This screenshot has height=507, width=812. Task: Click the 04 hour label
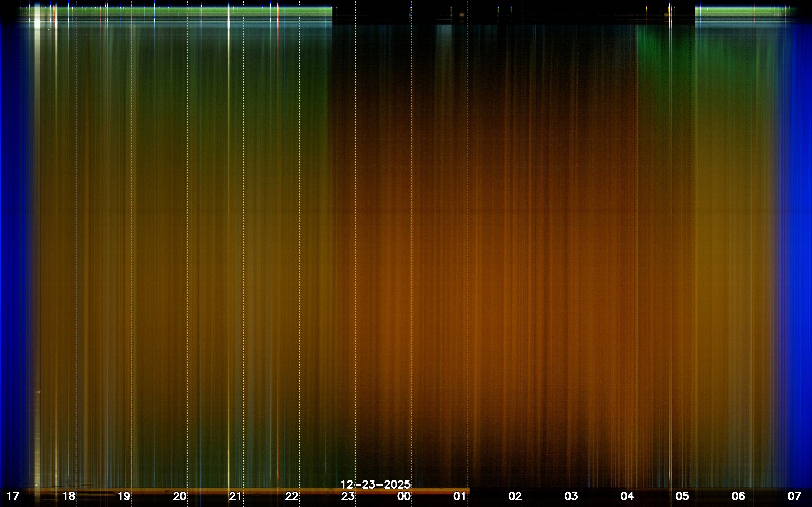pyautogui.click(x=627, y=496)
